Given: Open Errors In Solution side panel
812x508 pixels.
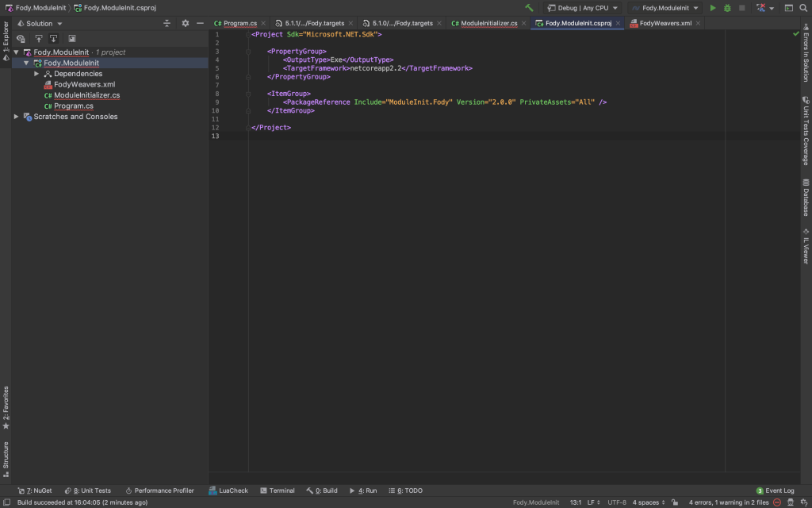Looking at the screenshot, I should pyautogui.click(x=806, y=52).
